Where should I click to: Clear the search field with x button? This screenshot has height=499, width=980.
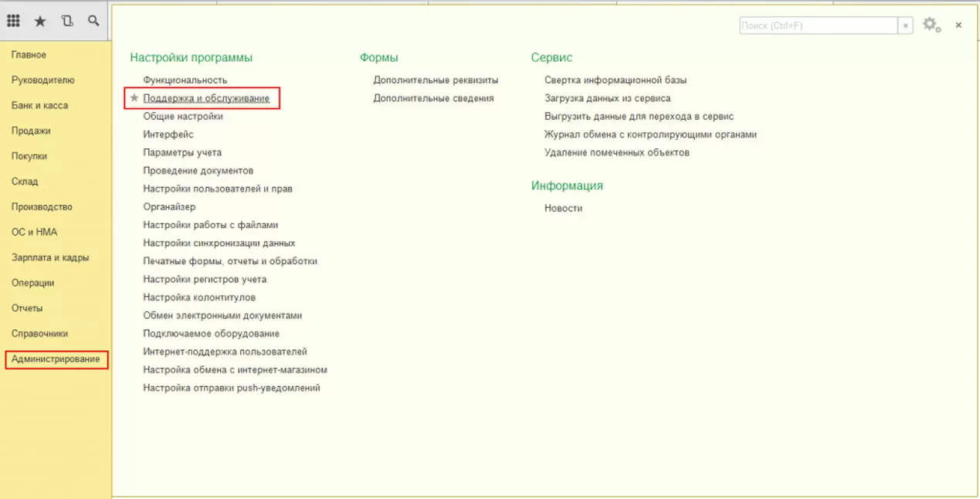tap(906, 25)
